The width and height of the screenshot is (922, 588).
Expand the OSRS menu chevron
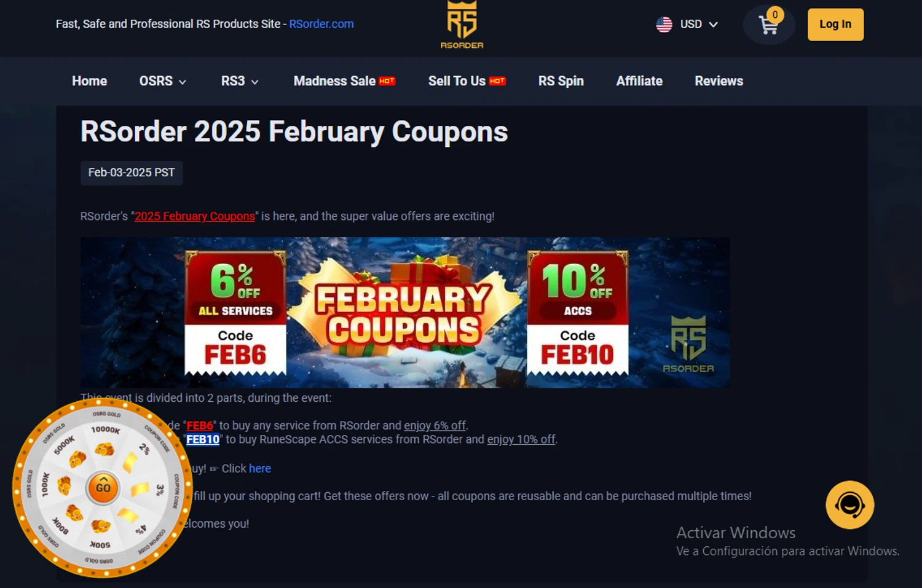[x=182, y=82]
